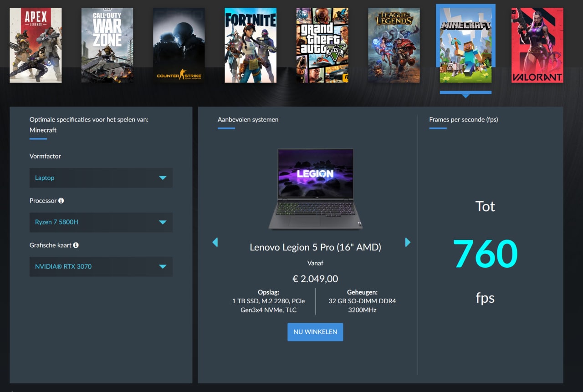
Task: Click the info icon beside Processor
Action: 61,201
